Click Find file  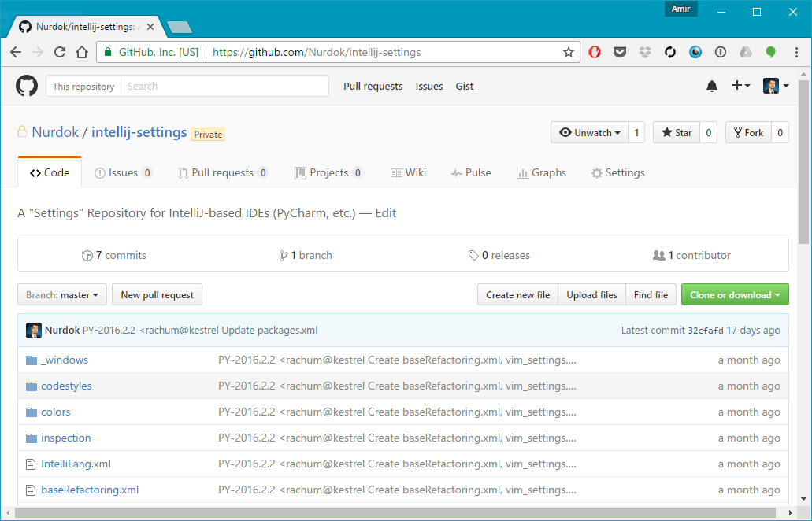(x=651, y=294)
